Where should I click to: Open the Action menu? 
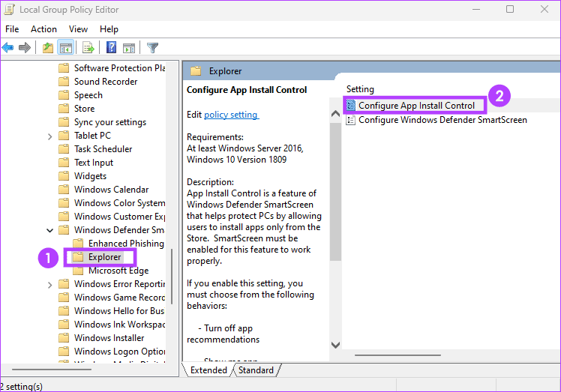click(x=43, y=28)
